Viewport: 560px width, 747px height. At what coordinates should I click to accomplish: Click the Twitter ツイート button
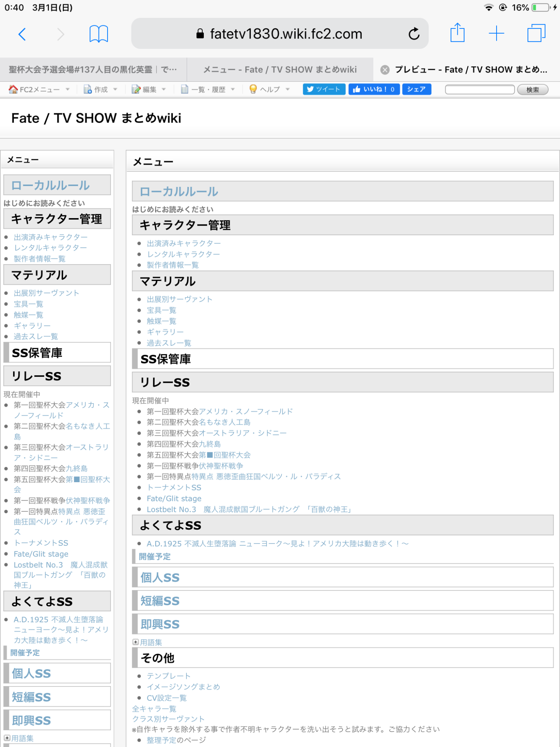tap(324, 89)
